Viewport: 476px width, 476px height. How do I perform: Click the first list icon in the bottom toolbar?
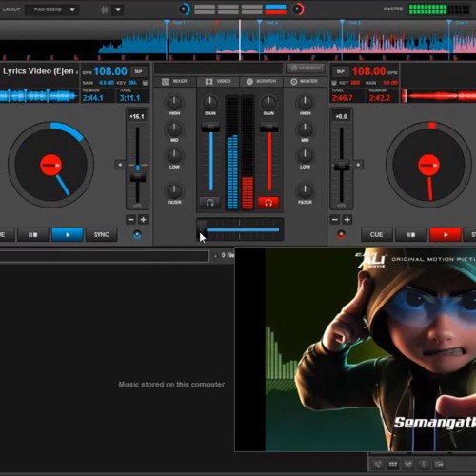point(378,465)
